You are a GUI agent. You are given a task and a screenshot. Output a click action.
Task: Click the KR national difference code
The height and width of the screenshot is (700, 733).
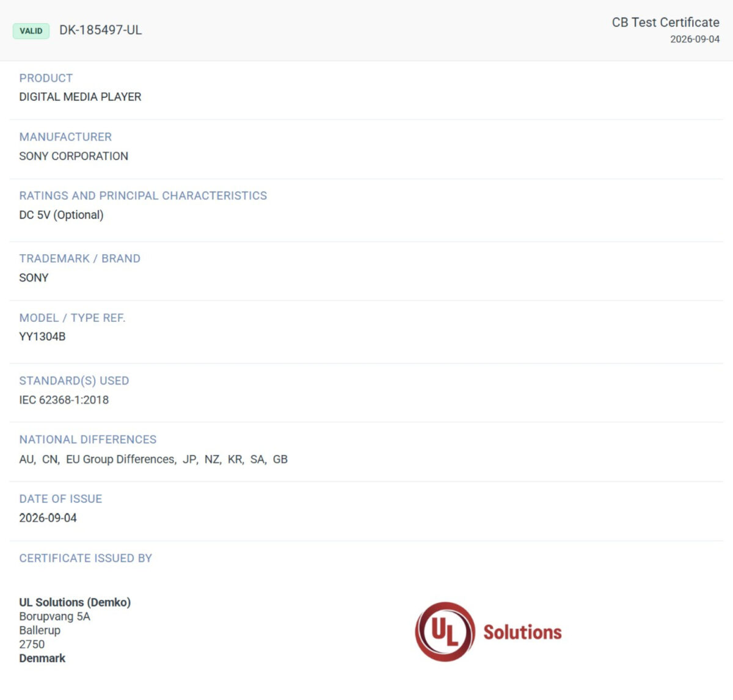pos(235,459)
